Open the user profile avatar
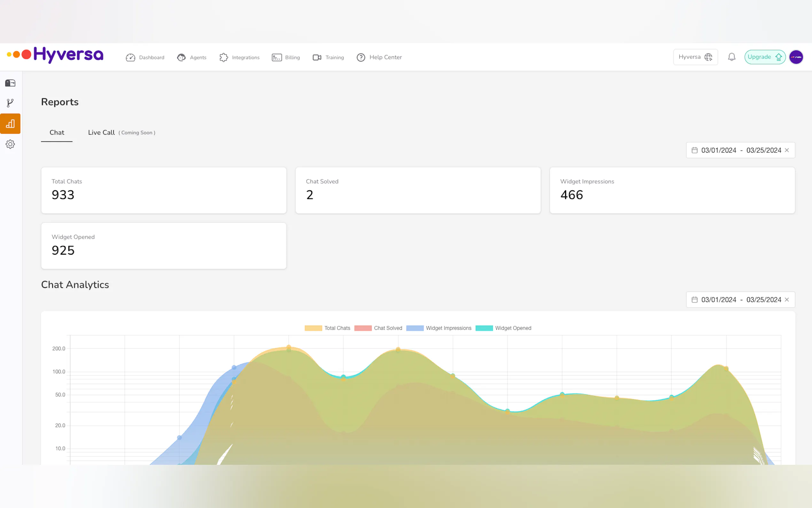Viewport: 812px width, 508px height. pyautogui.click(x=796, y=57)
